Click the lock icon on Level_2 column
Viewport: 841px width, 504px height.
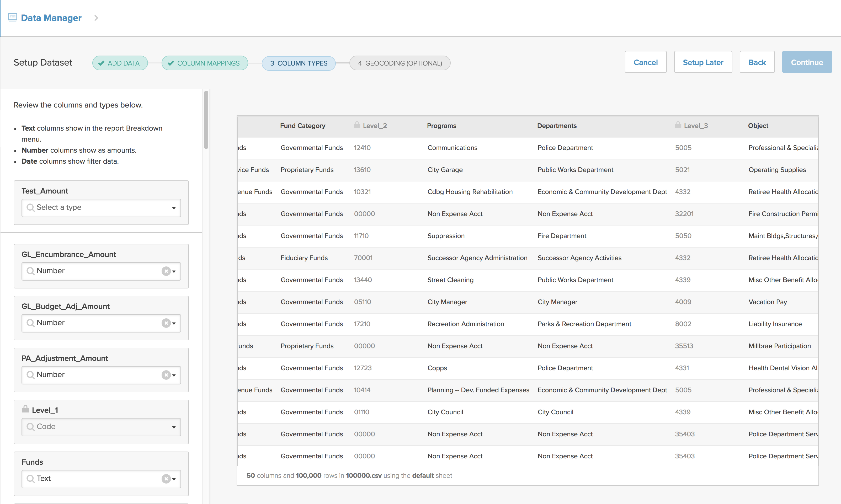click(x=357, y=125)
